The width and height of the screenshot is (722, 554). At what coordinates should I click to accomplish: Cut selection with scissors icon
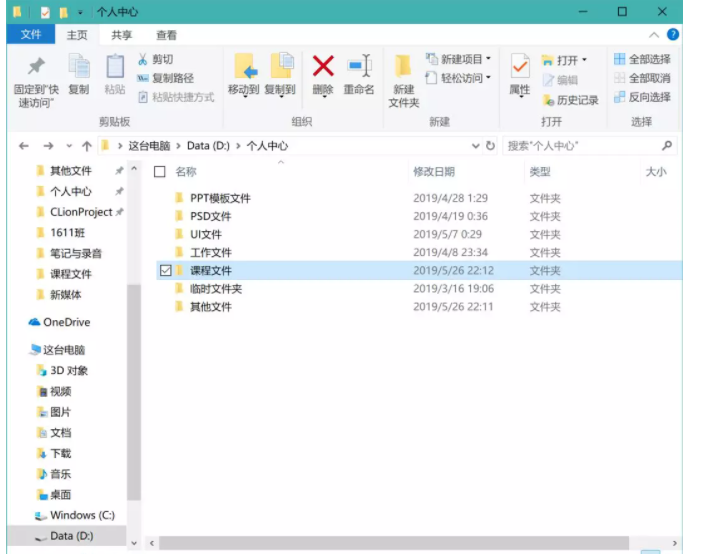[156, 59]
